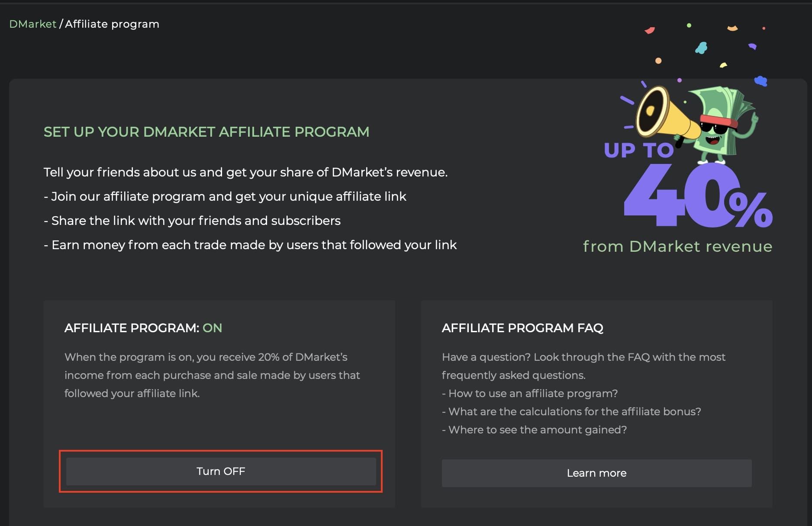Turn OFF the affiliate program
Image resolution: width=812 pixels, height=526 pixels.
point(221,471)
